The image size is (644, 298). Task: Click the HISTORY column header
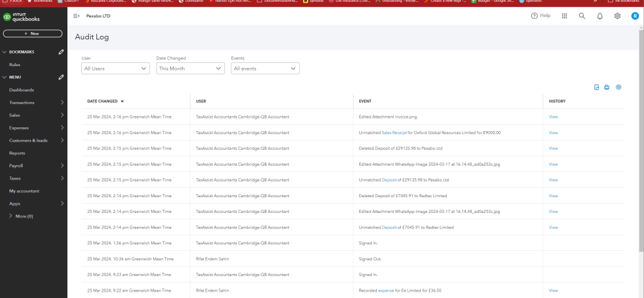click(x=557, y=101)
